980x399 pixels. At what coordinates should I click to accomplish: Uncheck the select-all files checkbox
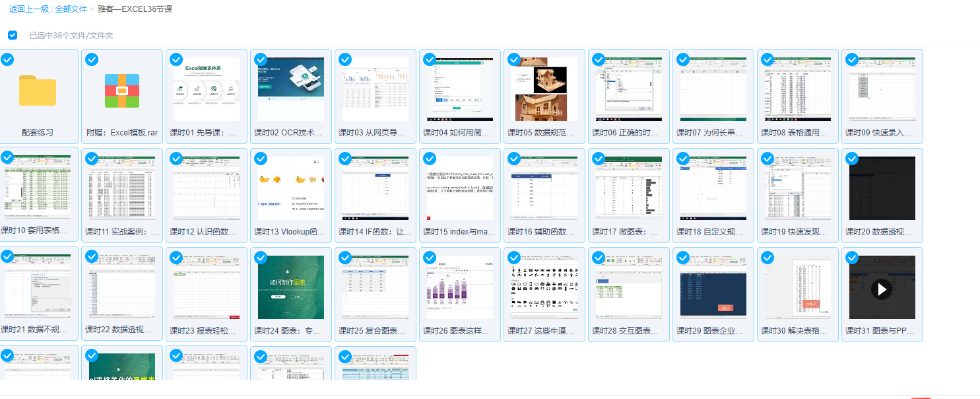[x=13, y=35]
